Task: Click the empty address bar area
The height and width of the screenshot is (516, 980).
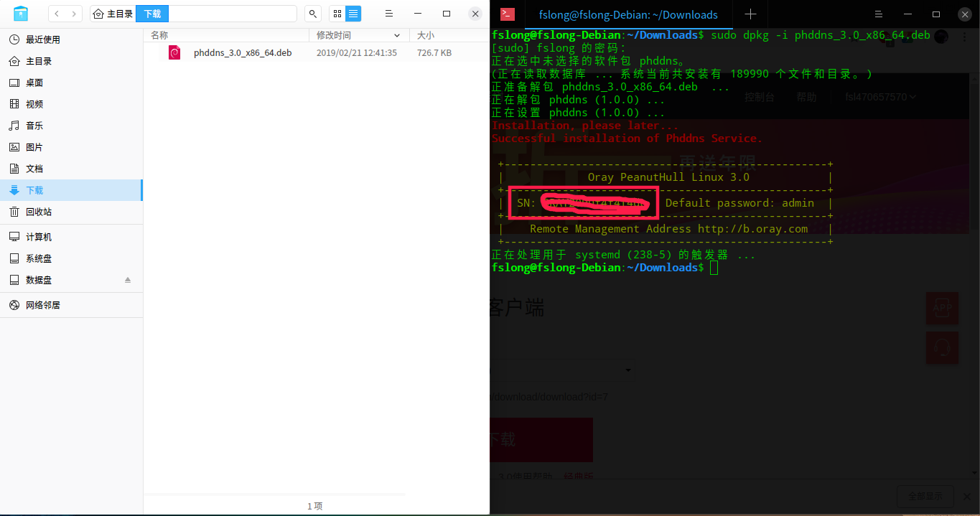Action: (x=232, y=14)
